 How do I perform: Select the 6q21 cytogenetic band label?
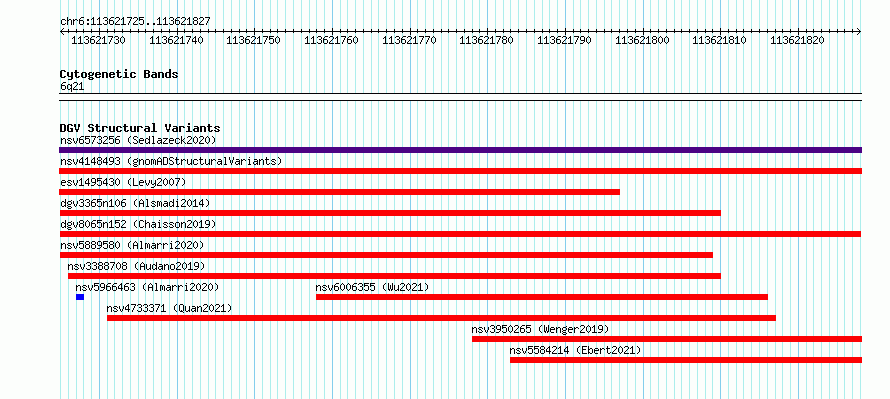click(x=72, y=86)
